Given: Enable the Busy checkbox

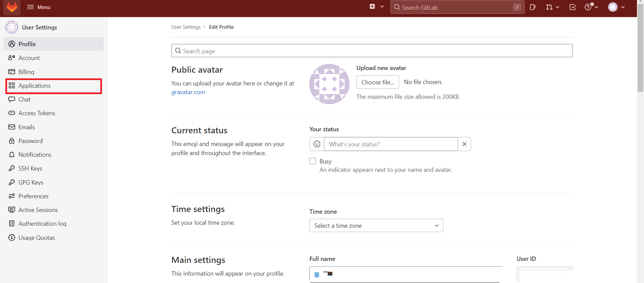Looking at the screenshot, I should [313, 161].
